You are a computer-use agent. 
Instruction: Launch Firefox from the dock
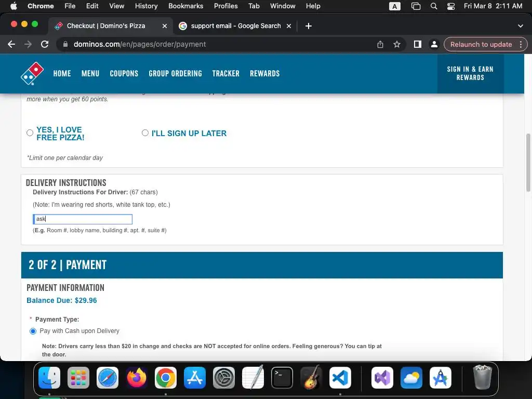137,378
